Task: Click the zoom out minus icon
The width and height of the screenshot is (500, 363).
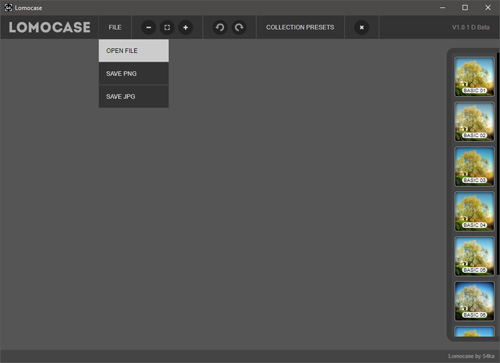Action: [149, 27]
